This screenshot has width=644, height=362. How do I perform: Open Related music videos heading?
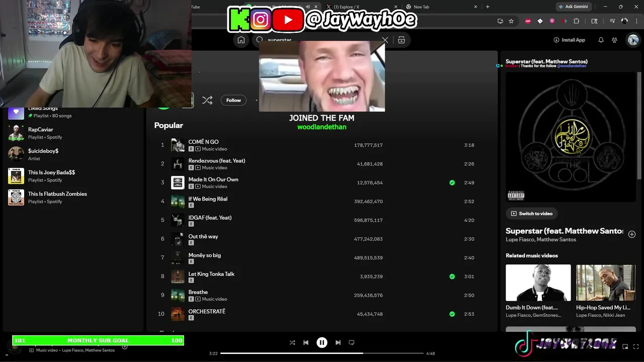tap(532, 255)
